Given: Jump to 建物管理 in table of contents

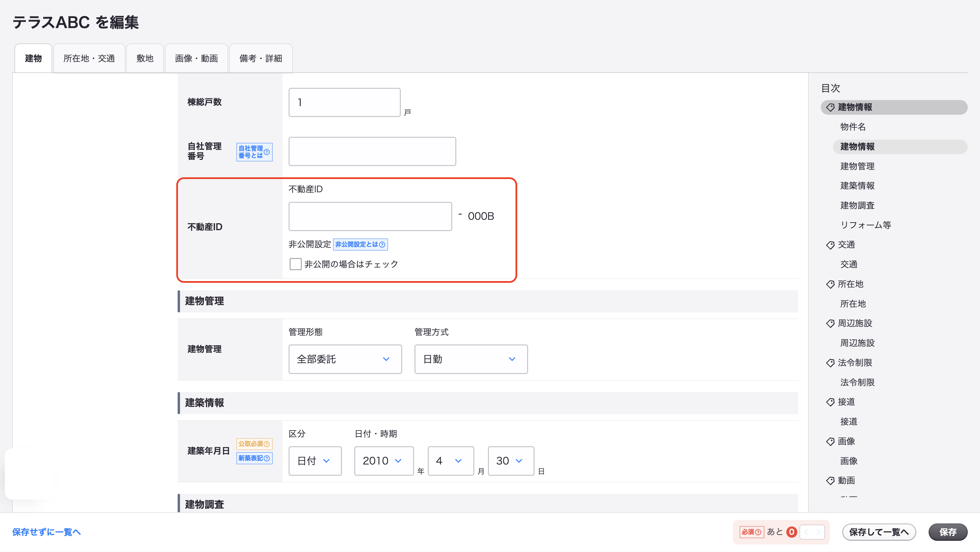Looking at the screenshot, I should 857,166.
